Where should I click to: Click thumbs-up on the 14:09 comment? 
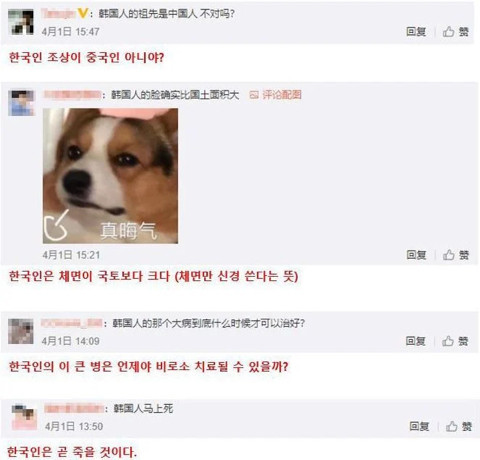[x=448, y=341]
